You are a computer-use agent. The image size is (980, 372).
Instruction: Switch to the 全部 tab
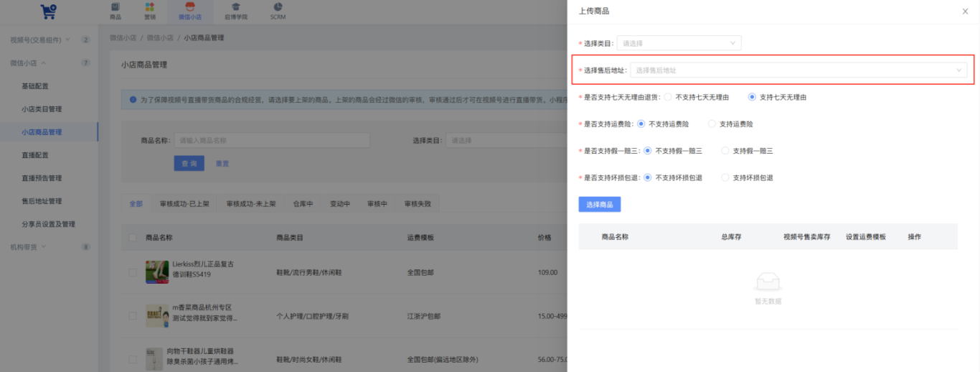point(136,204)
